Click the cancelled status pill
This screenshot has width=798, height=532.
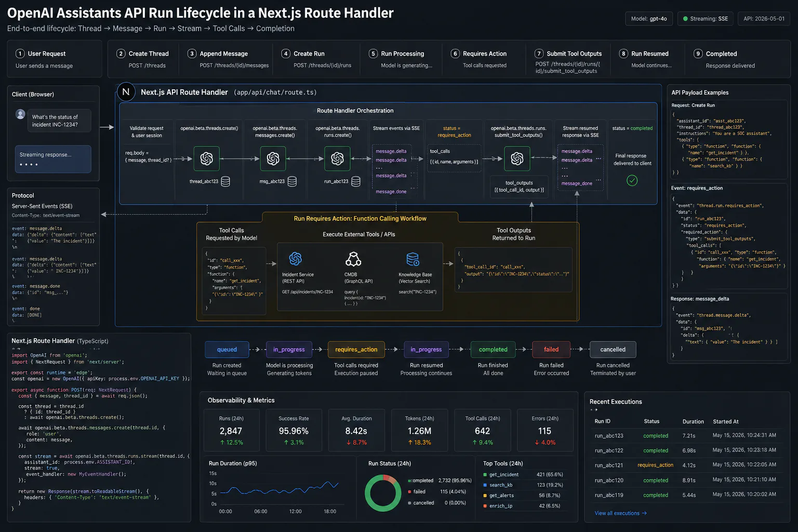click(x=613, y=350)
